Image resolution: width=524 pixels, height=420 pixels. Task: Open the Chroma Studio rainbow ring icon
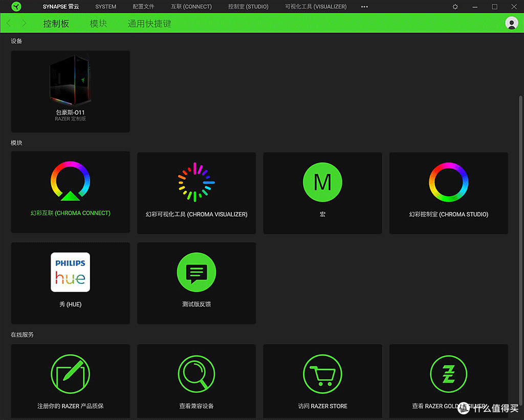pyautogui.click(x=448, y=182)
